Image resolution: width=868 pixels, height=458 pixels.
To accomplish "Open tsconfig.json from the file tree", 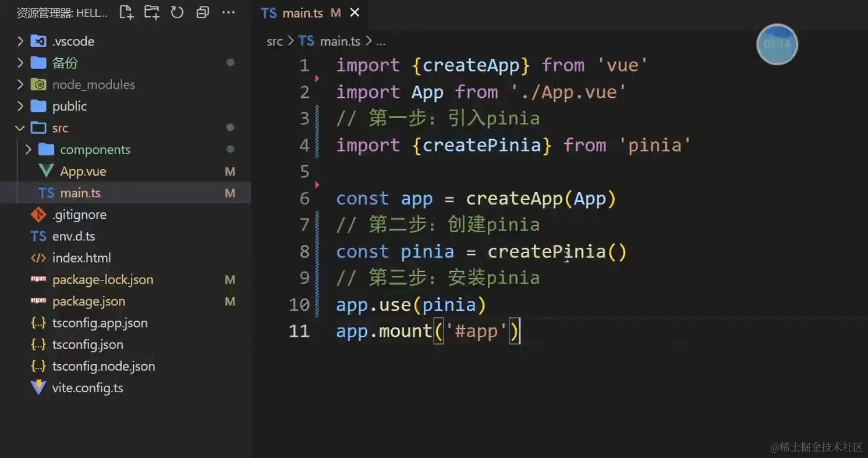I will pos(88,345).
